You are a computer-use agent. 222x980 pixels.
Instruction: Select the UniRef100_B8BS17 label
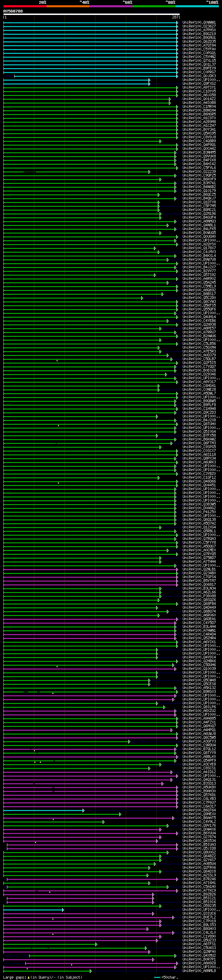point(199,294)
